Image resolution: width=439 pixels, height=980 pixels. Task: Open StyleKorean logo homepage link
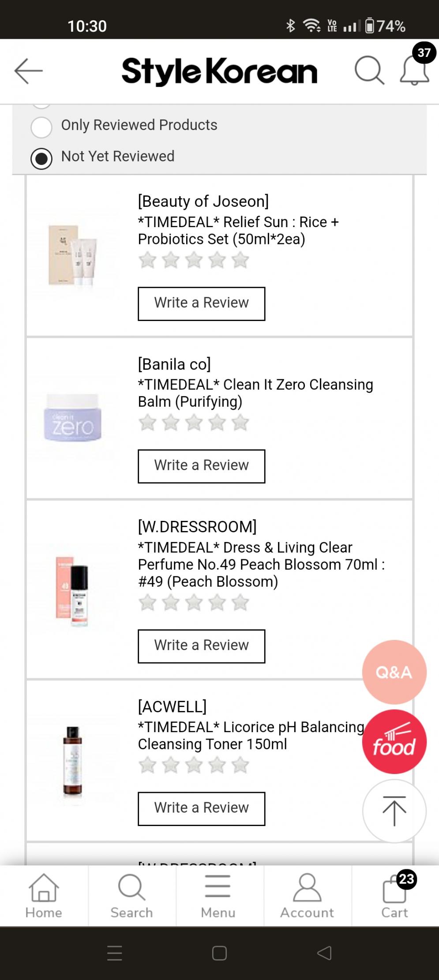[219, 71]
